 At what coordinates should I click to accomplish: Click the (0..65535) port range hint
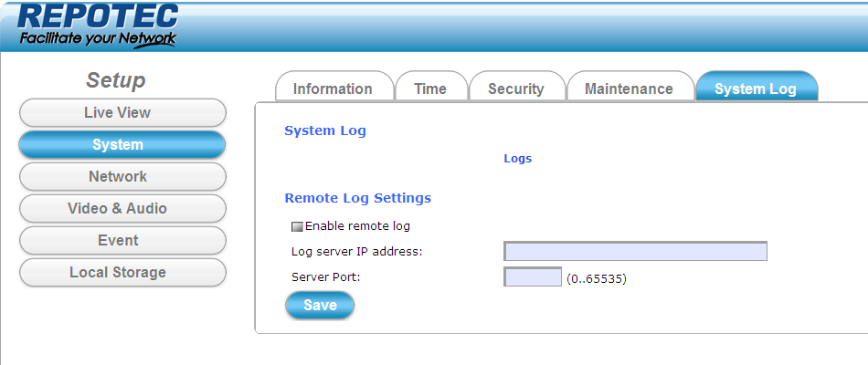[596, 278]
